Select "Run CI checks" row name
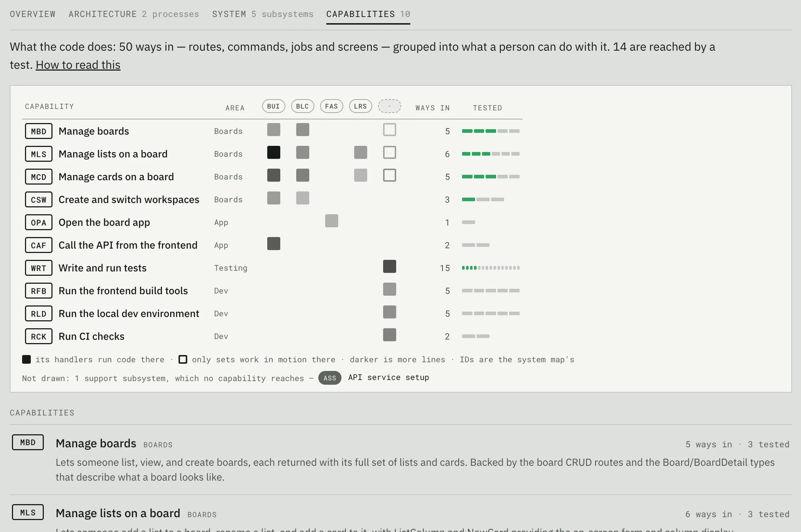This screenshot has height=532, width=801. (x=91, y=336)
